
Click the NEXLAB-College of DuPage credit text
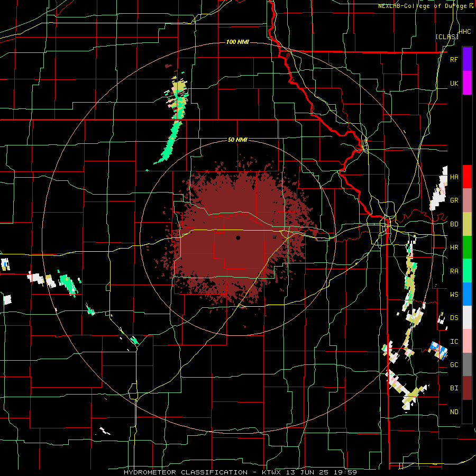[422, 6]
